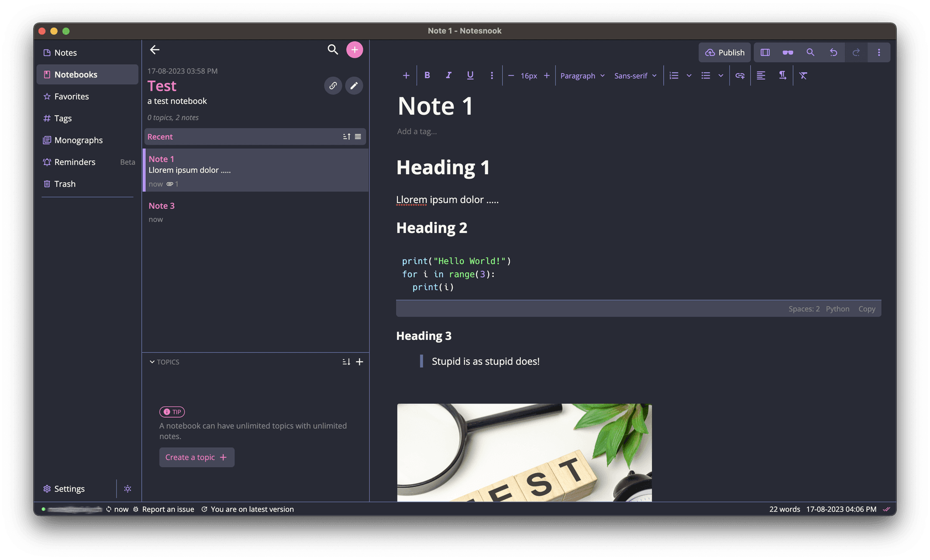Expand bullet list style options
This screenshot has height=560, width=930.
(x=721, y=76)
